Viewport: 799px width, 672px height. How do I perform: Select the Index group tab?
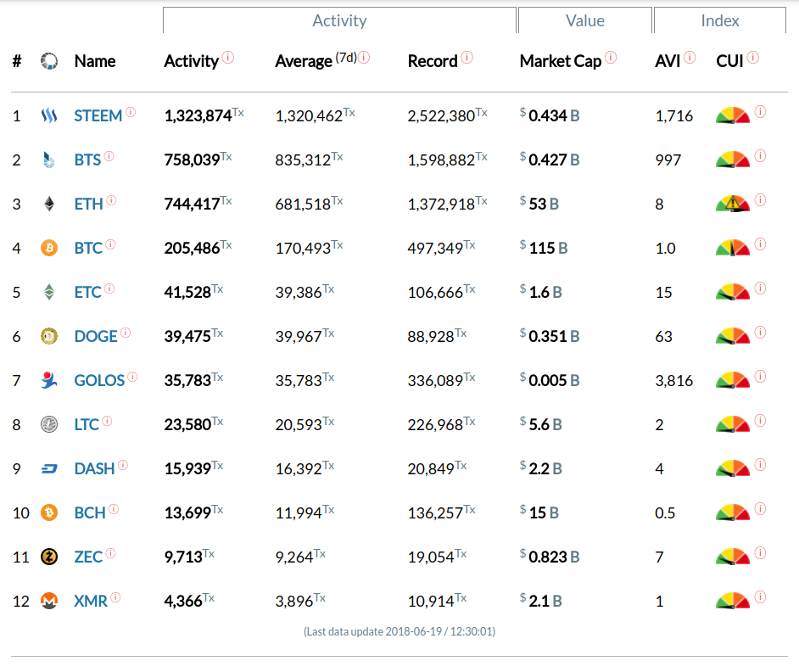720,20
